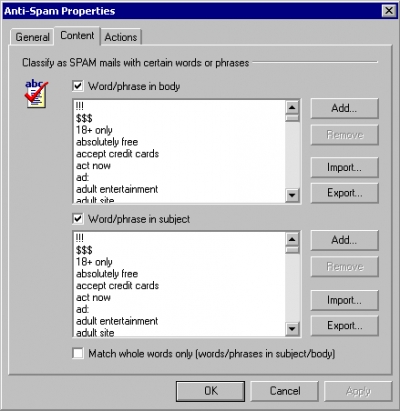
Task: Export the subject phrase list
Action: coord(344,325)
